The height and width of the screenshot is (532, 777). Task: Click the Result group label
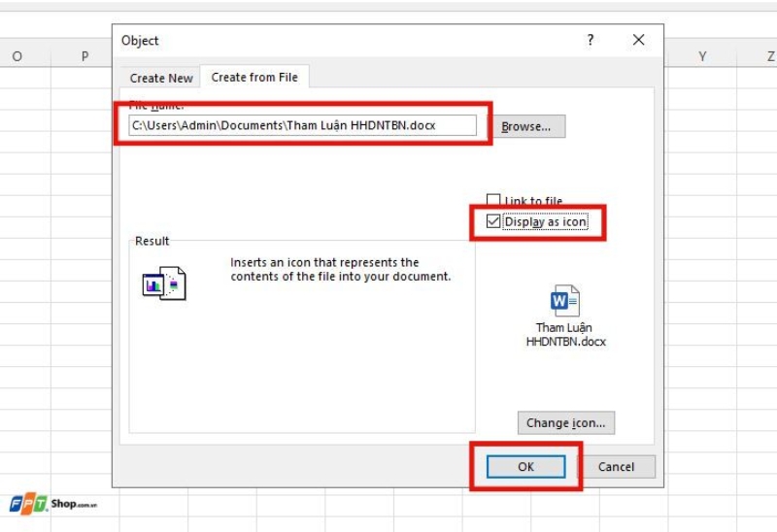(152, 241)
